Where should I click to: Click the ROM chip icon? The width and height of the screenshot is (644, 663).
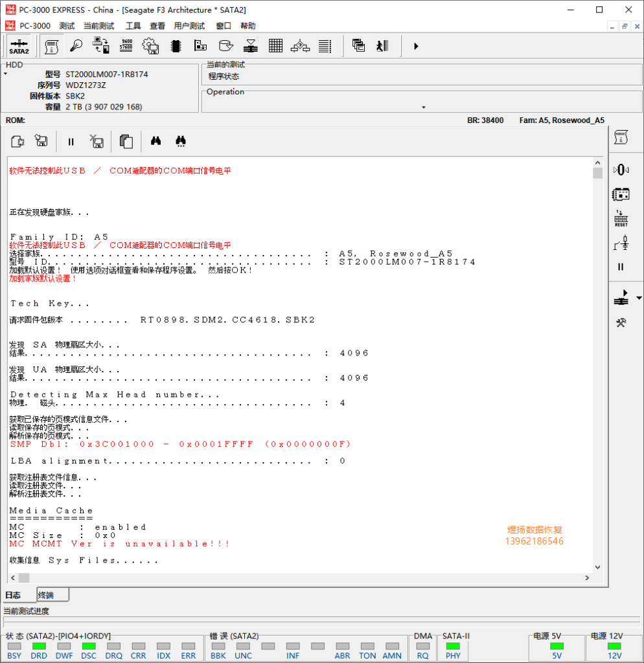[x=176, y=46]
